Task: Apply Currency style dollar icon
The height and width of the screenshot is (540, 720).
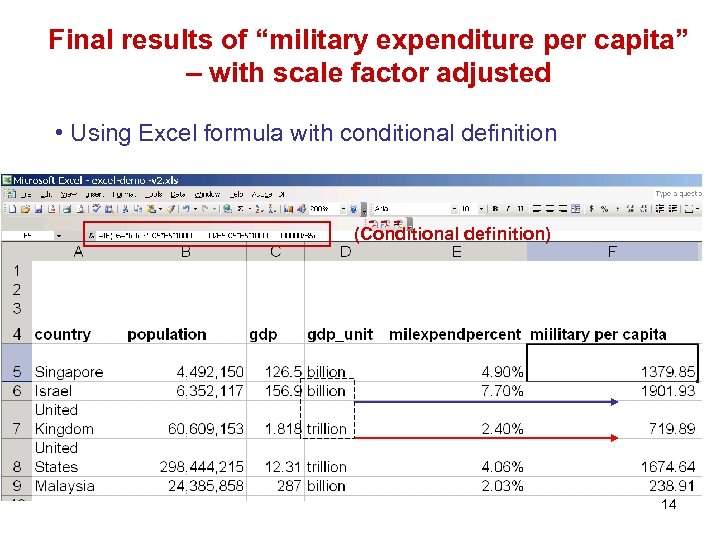Action: (591, 208)
